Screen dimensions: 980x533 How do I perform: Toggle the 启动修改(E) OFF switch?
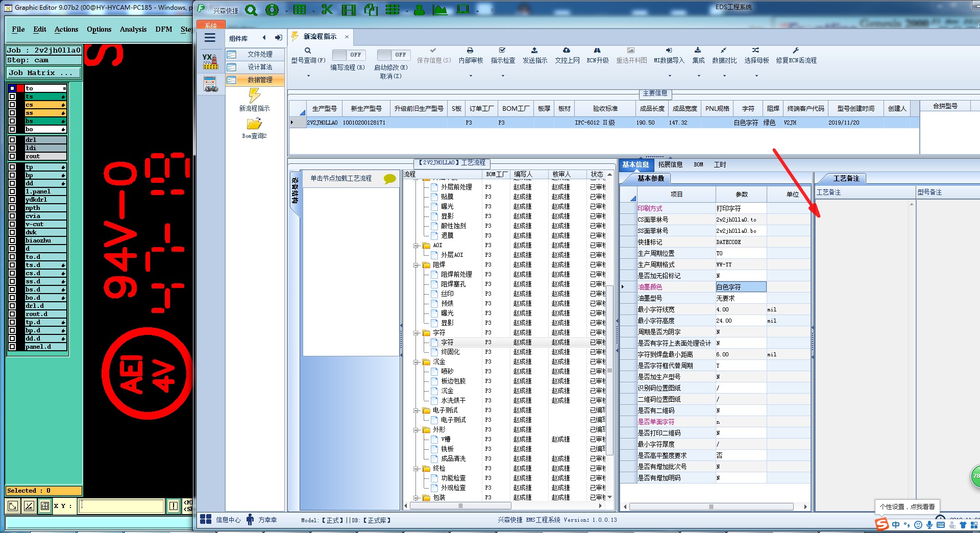[393, 55]
